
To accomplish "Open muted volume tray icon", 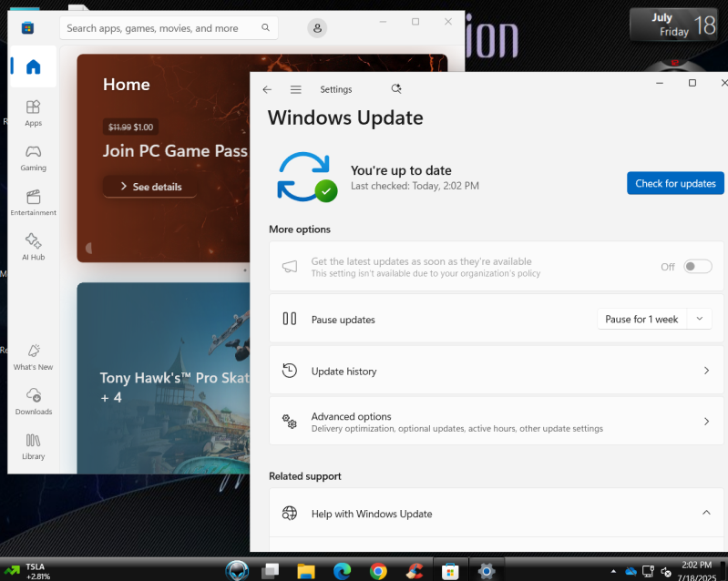I will click(x=666, y=572).
